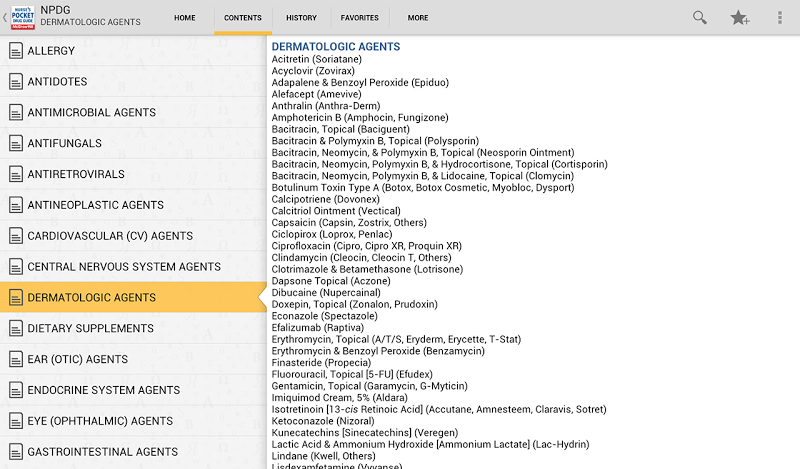Open the HISTORY tab
800x469 pixels.
coord(301,18)
